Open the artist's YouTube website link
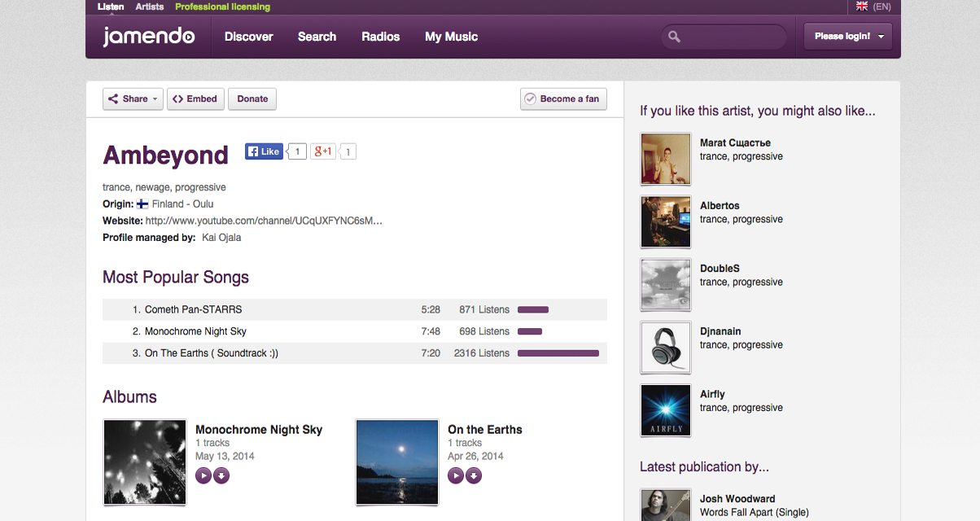This screenshot has height=521, width=980. pyautogui.click(x=264, y=221)
